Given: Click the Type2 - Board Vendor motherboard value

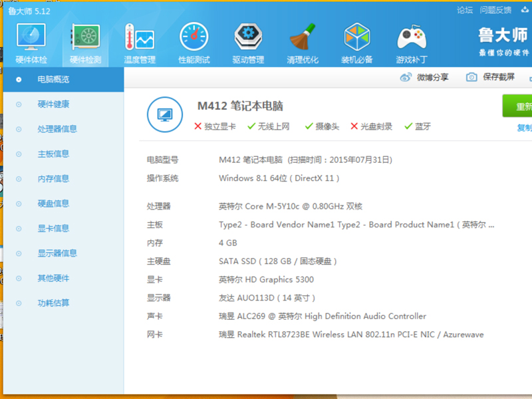Looking at the screenshot, I should [356, 225].
